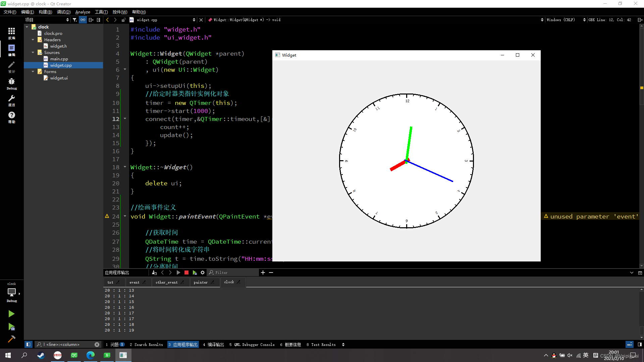Click the red stop application button

pyautogui.click(x=186, y=273)
